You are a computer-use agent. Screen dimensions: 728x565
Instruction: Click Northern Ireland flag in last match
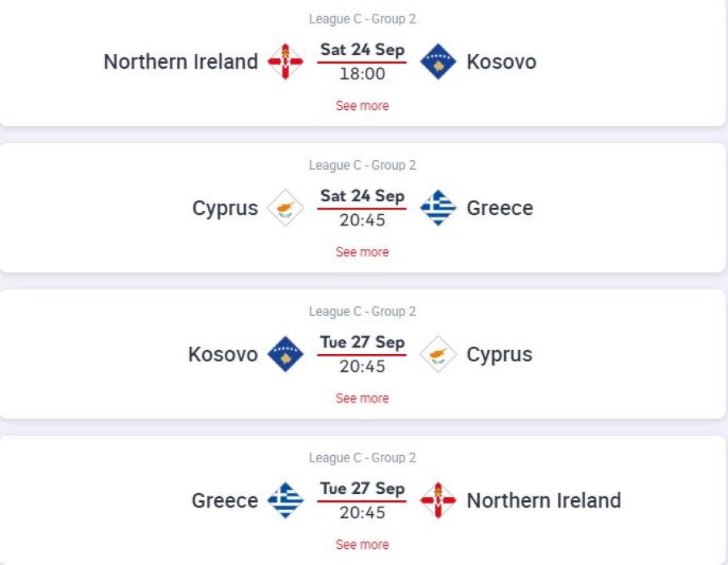point(438,500)
